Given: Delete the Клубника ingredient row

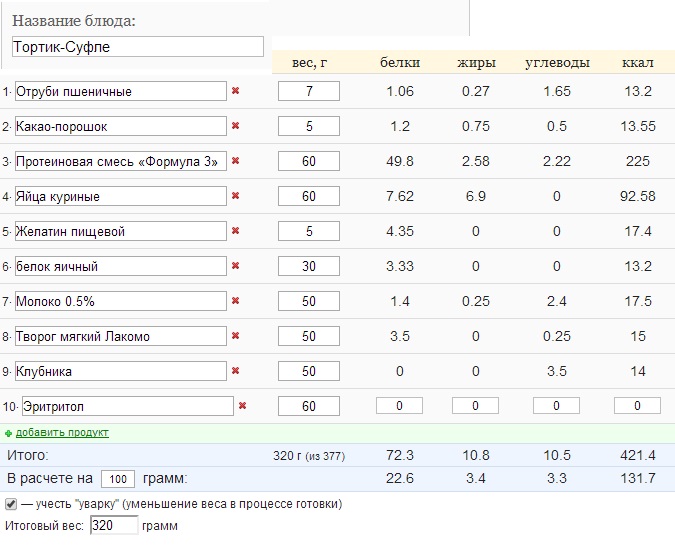Looking at the screenshot, I should 236,371.
